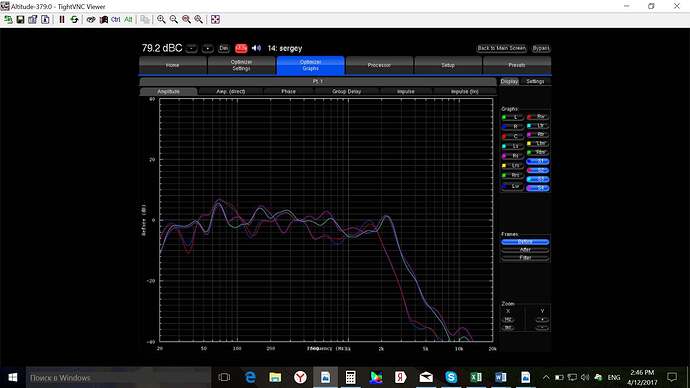Toggle the C channel graph
Image resolution: width=690 pixels, height=388 pixels.
(512, 136)
